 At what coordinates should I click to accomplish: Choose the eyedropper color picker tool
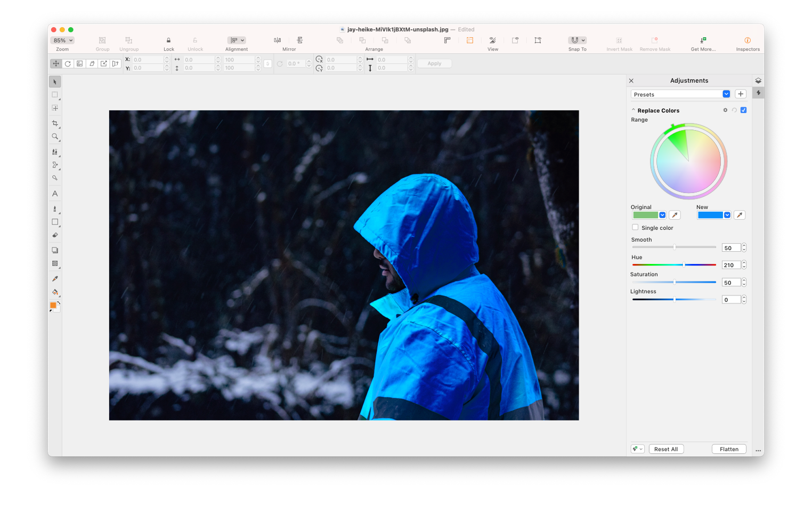point(55,278)
